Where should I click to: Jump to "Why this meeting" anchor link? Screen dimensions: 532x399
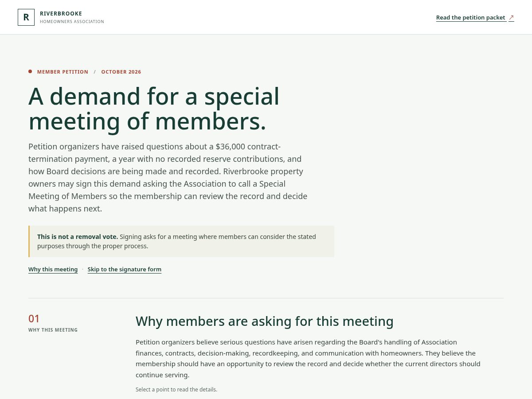pyautogui.click(x=53, y=269)
